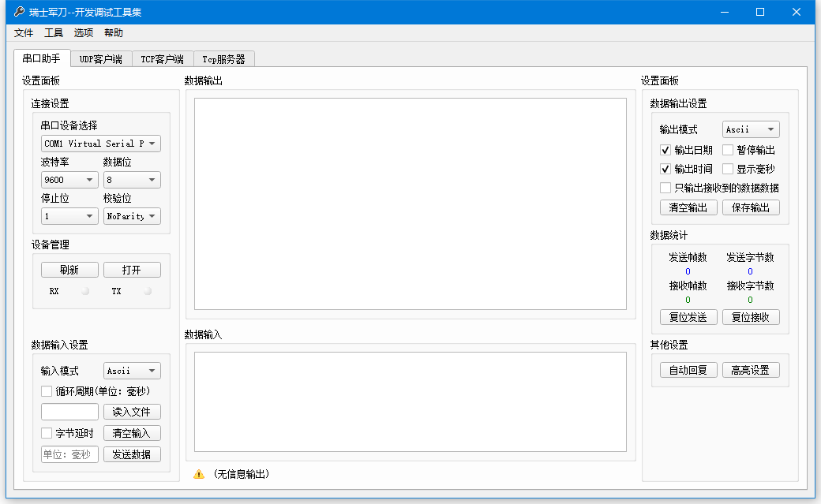Image resolution: width=821 pixels, height=504 pixels.
Task: Switch to the Tcp服务器 tab
Action: coord(226,58)
